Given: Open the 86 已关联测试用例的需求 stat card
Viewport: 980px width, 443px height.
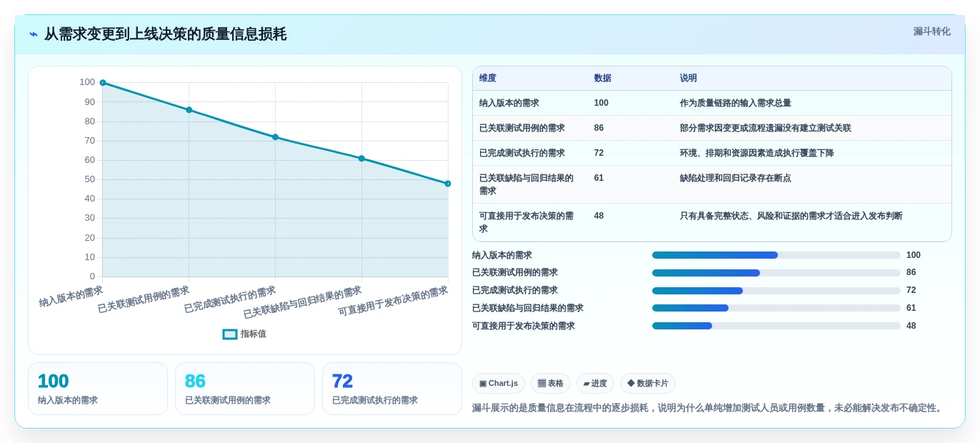Looking at the screenshot, I should 245,389.
